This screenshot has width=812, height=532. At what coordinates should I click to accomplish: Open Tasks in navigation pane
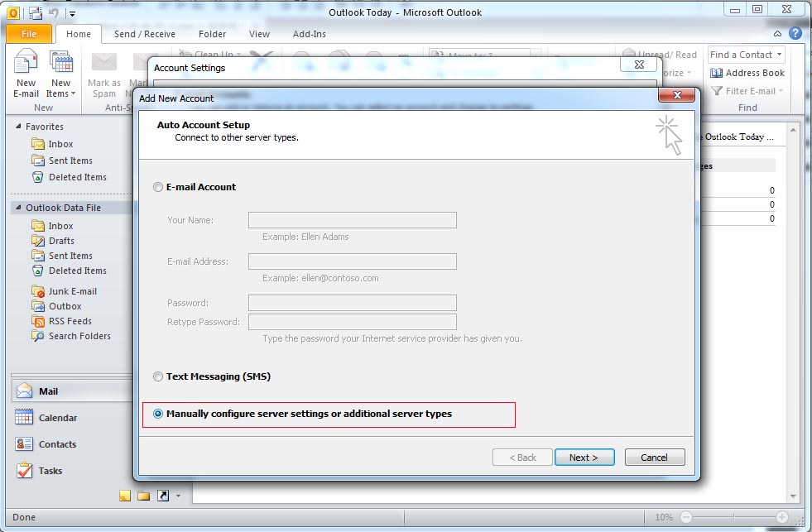coord(50,471)
